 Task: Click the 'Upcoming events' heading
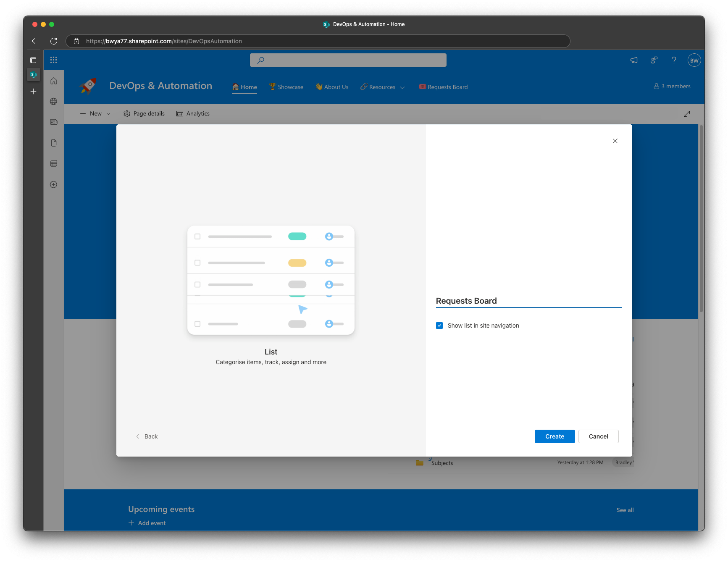tap(161, 509)
